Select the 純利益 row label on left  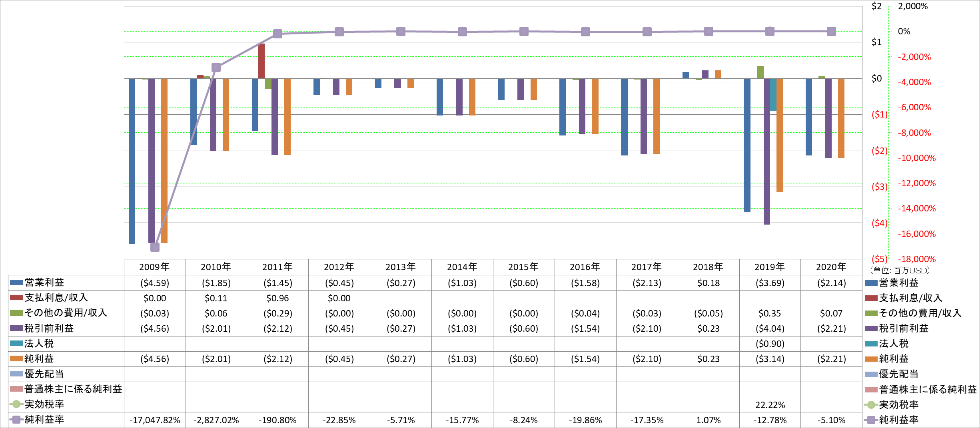pos(39,359)
